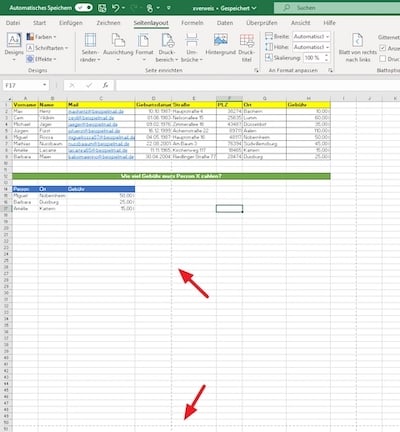Toggle the Automatisches Speichern switch

pyautogui.click(x=83, y=8)
